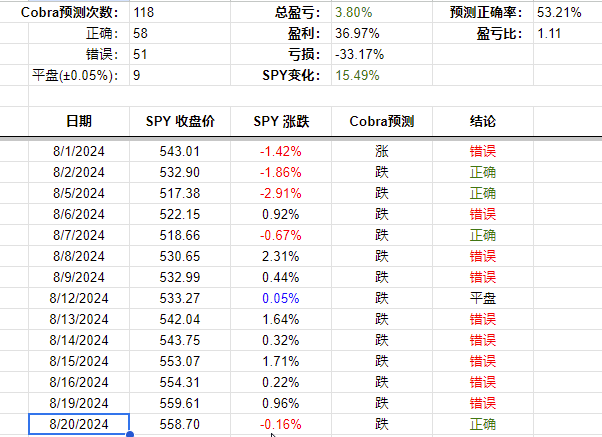The image size is (602, 437).
Task: Click the 亏损 value -33.17%
Action: click(x=382, y=54)
